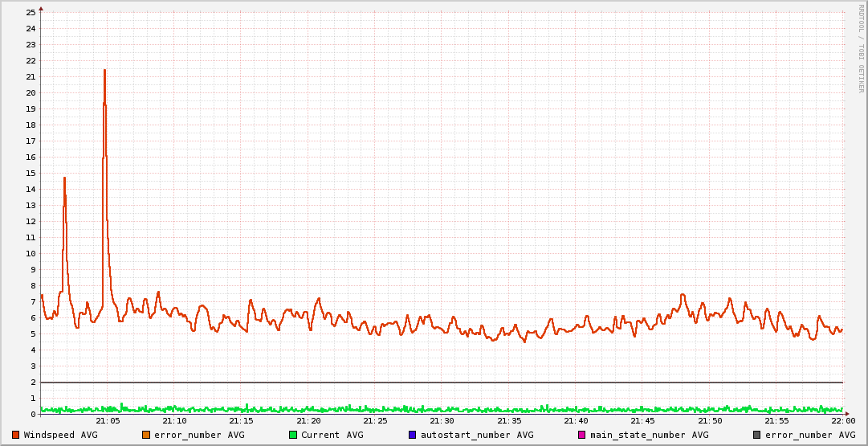
Task: Click the blue autostart_number legend swatch
Action: tap(413, 435)
